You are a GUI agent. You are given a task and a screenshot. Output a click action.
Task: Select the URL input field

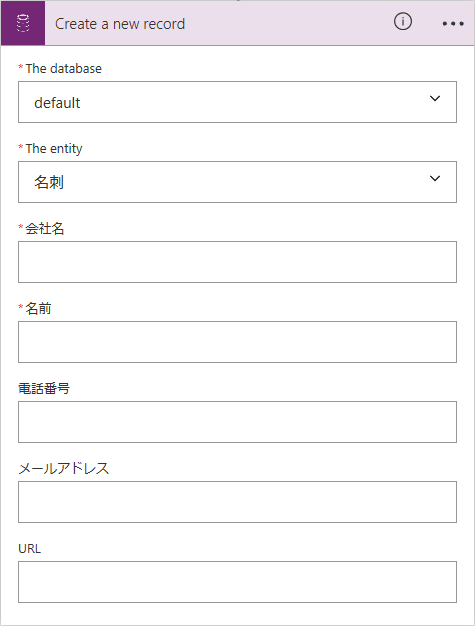(x=237, y=582)
